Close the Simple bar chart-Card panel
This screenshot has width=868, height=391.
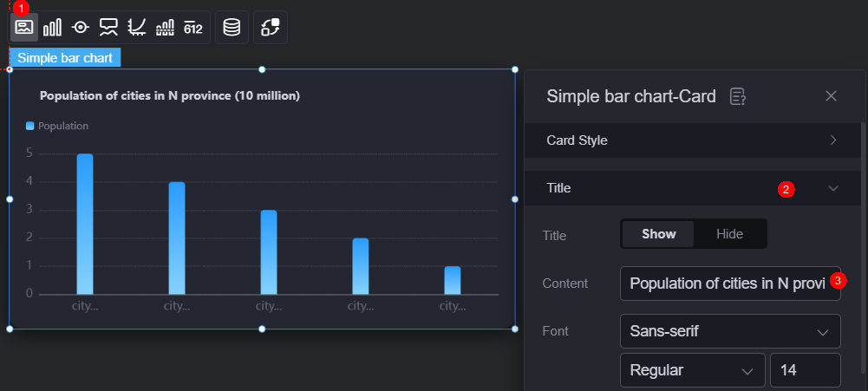coord(831,96)
